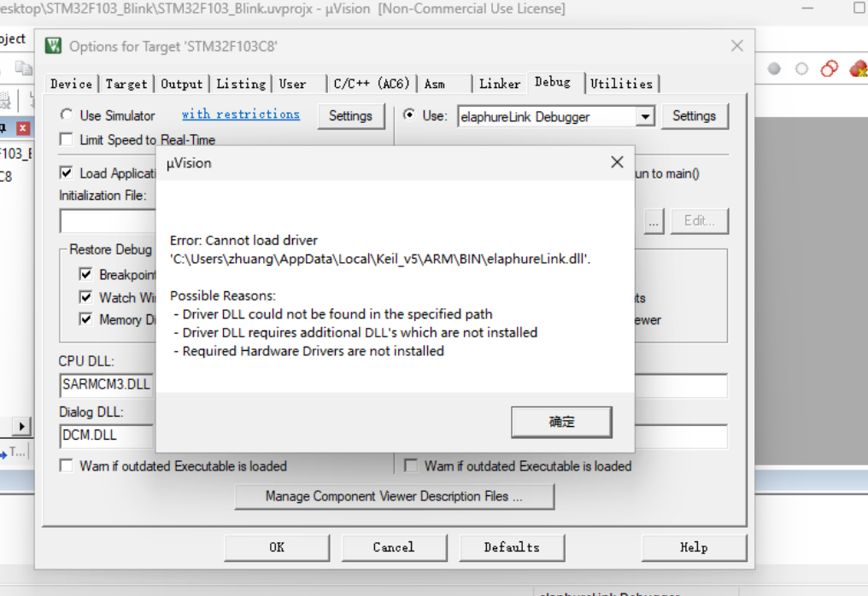This screenshot has height=596, width=868.
Task: Click the CPU DLL field SARMCM3.DLL
Action: click(107, 385)
